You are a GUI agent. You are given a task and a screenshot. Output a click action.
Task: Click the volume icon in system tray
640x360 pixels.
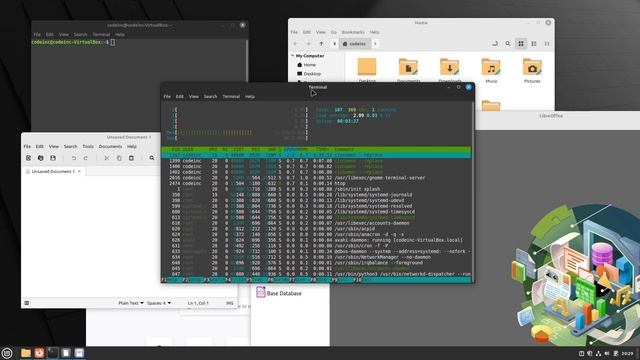coord(607,353)
